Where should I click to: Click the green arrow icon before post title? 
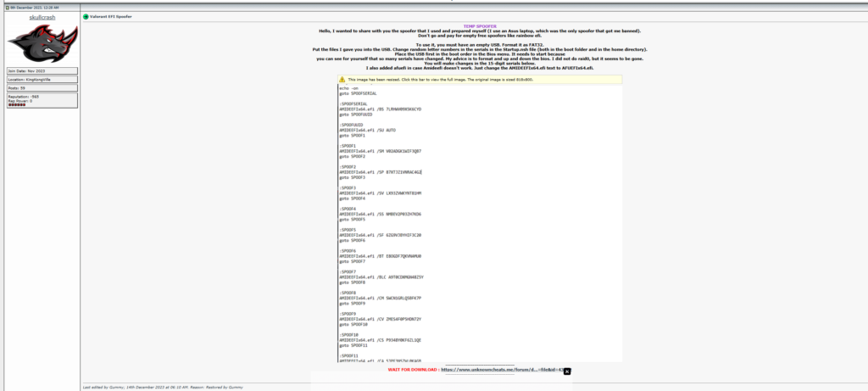(x=86, y=17)
